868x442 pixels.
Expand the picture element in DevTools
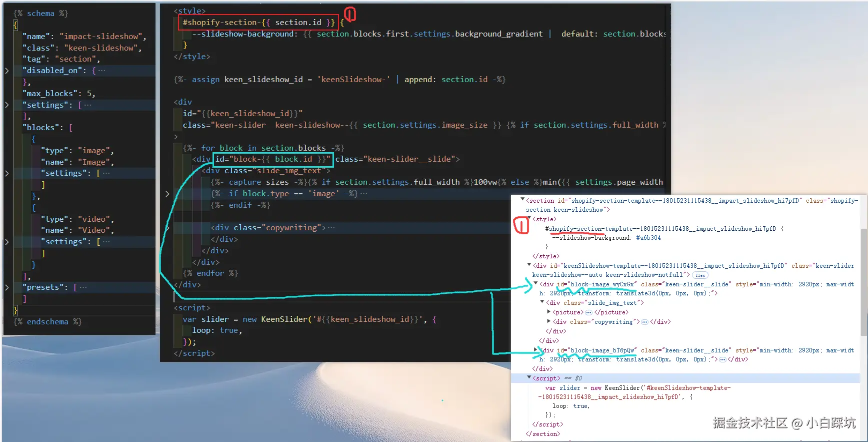pyautogui.click(x=549, y=312)
